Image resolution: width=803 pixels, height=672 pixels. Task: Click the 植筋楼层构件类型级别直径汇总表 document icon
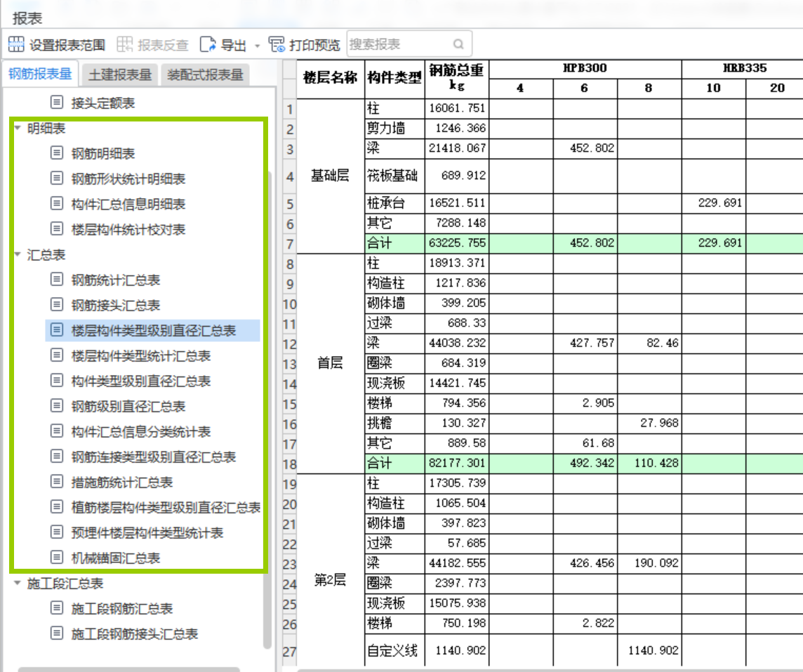click(x=57, y=506)
